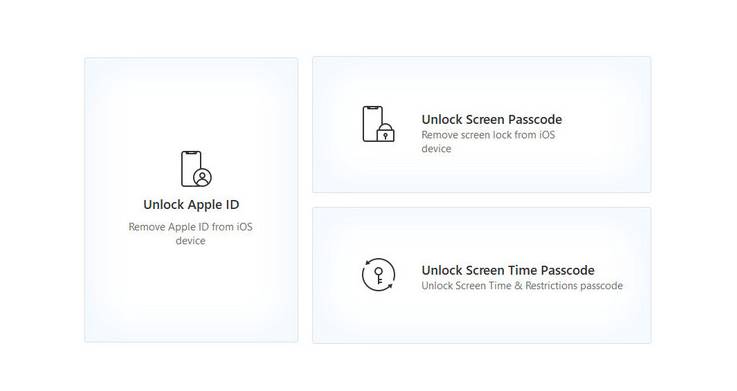Click "Unlock Screen Time & Restrictions passcode" text
The width and height of the screenshot is (737, 391).
(x=522, y=286)
